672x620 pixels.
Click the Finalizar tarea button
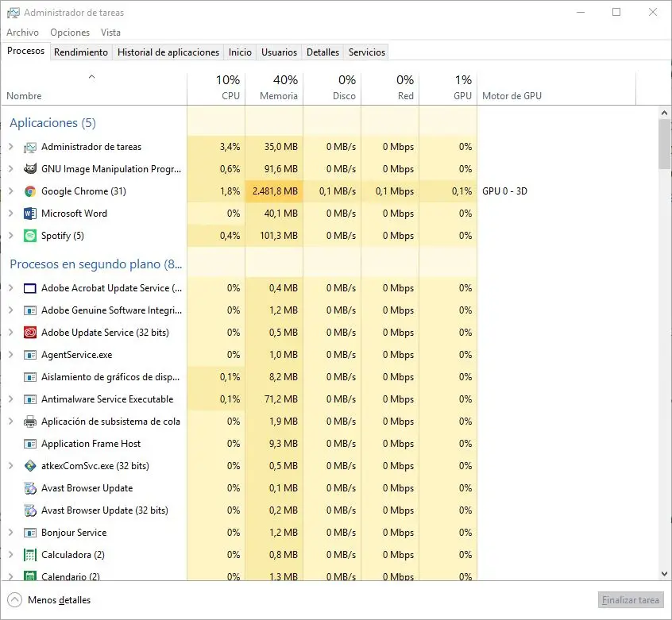coord(631,600)
